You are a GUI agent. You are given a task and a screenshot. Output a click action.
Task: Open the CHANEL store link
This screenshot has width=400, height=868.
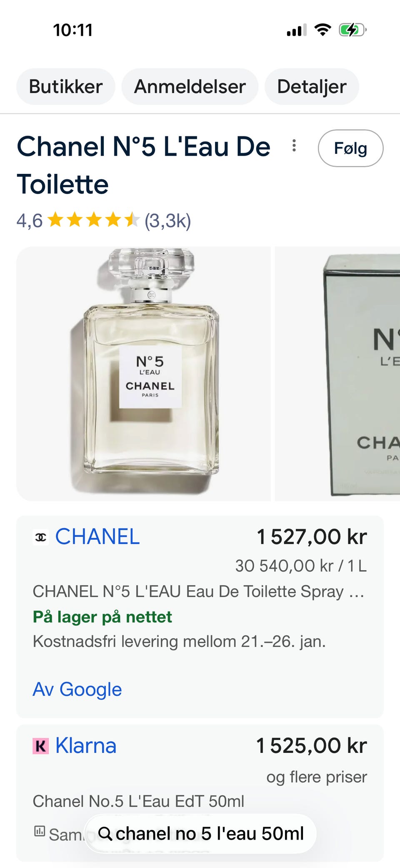tap(97, 537)
